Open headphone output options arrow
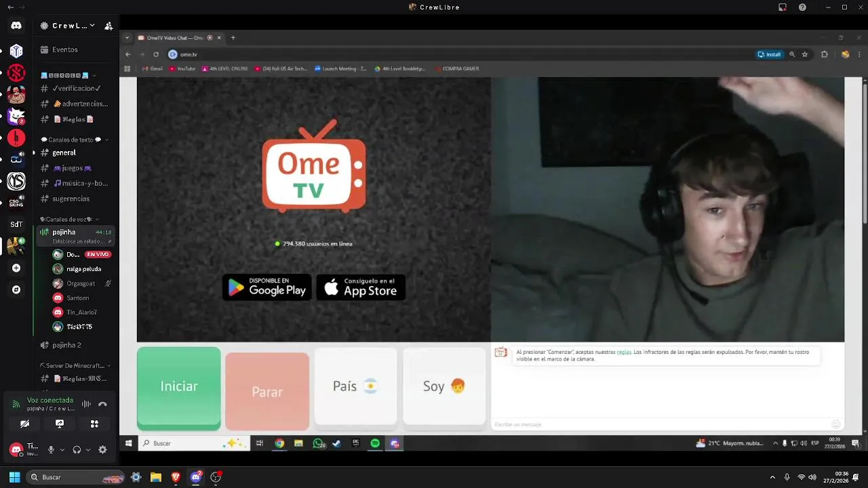The height and width of the screenshot is (488, 868). click(x=88, y=449)
